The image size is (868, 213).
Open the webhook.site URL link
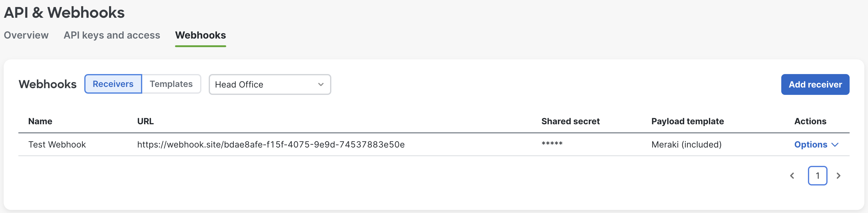point(271,144)
